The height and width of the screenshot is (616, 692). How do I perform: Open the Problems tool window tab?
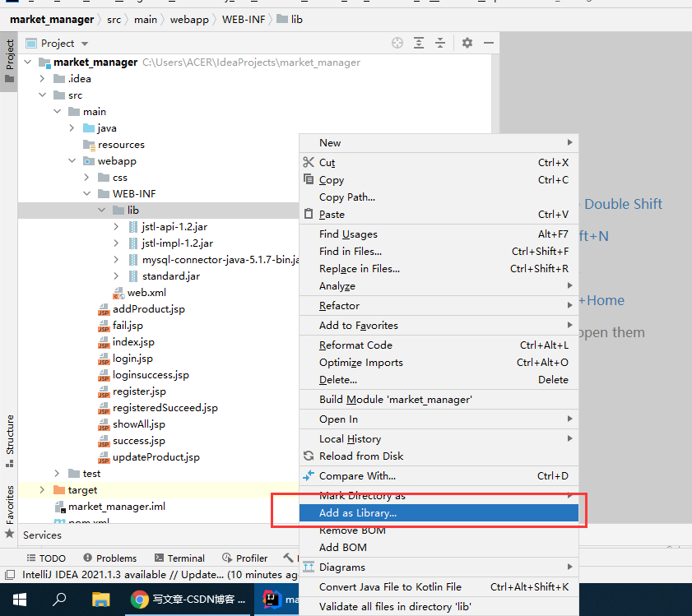pyautogui.click(x=110, y=558)
